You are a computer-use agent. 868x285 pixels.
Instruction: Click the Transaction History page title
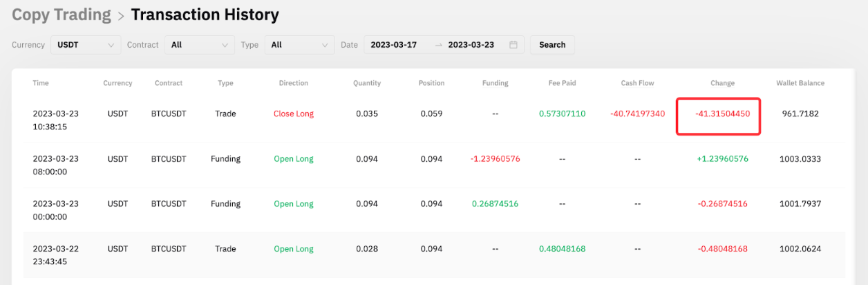[x=205, y=15]
